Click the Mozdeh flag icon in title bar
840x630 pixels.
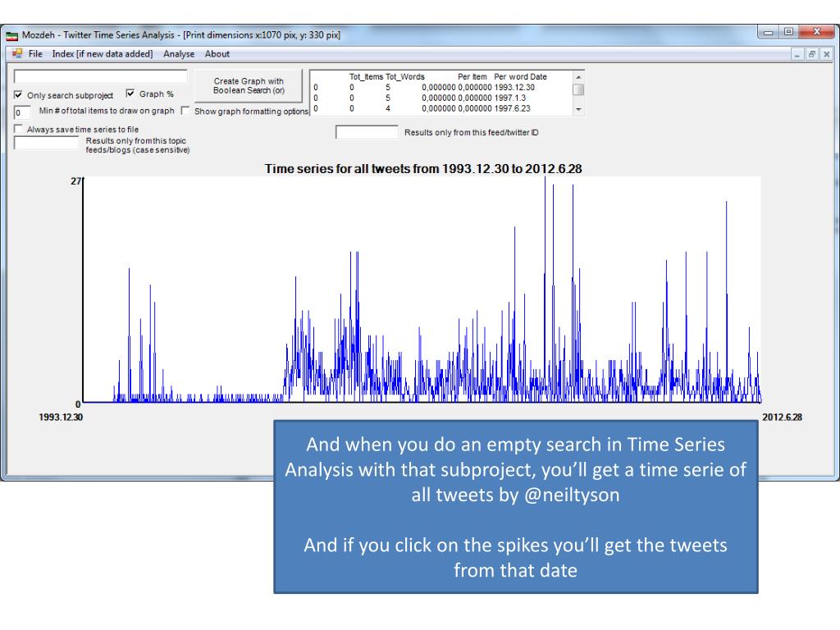point(11,36)
